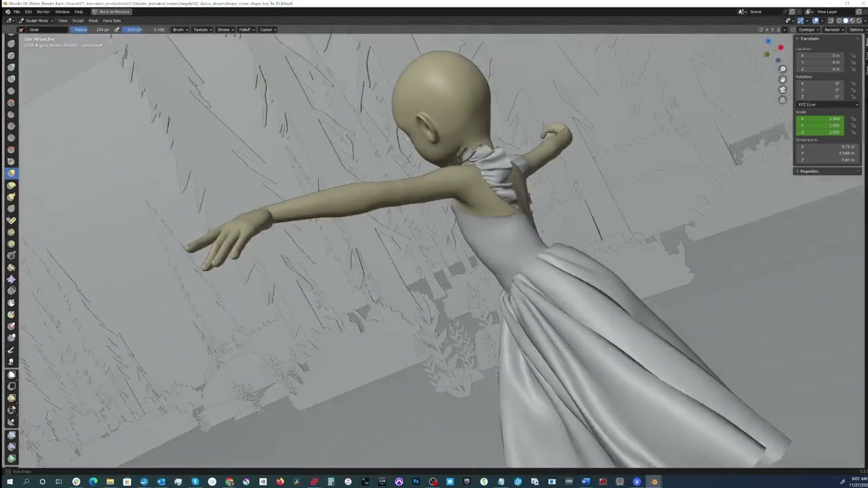Click the Windows Start button
Screen dimensions: 868x488
point(9,482)
